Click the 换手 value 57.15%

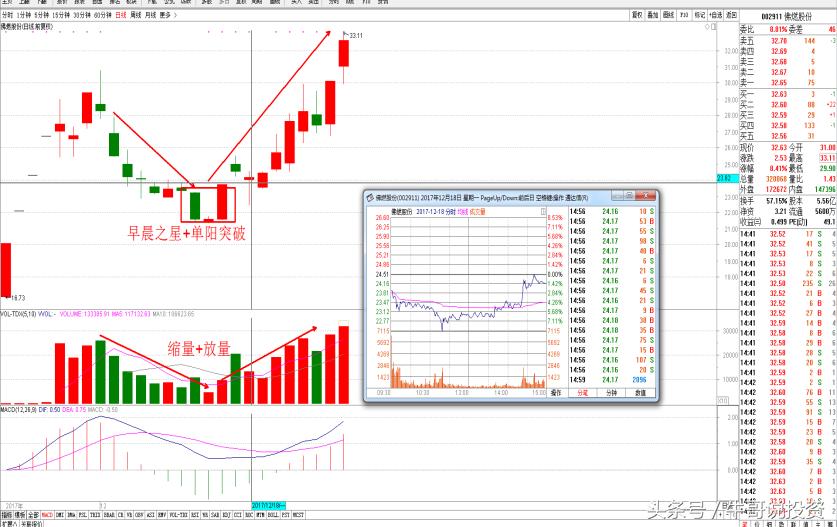(x=777, y=201)
